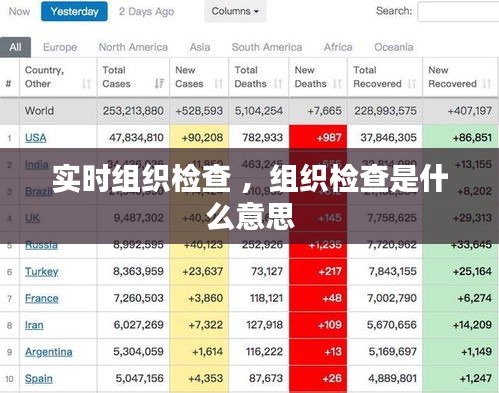This screenshot has width=499, height=393.
Task: Open the North America tab
Action: coord(133,47)
